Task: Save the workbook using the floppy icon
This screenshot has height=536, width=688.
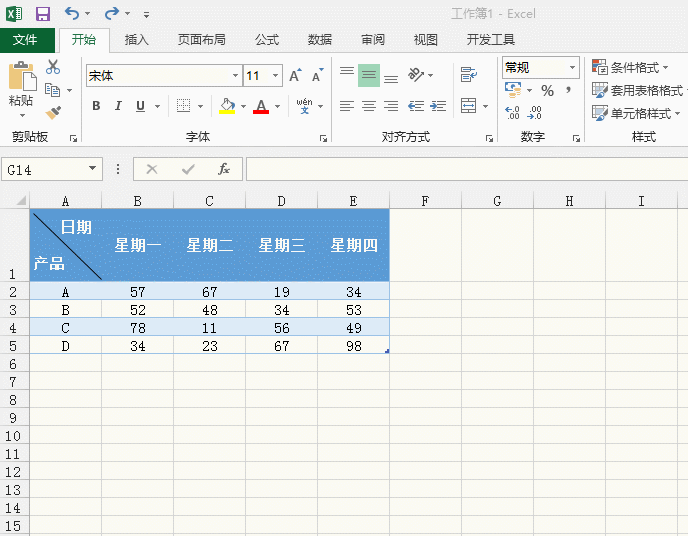Action: pyautogui.click(x=43, y=14)
